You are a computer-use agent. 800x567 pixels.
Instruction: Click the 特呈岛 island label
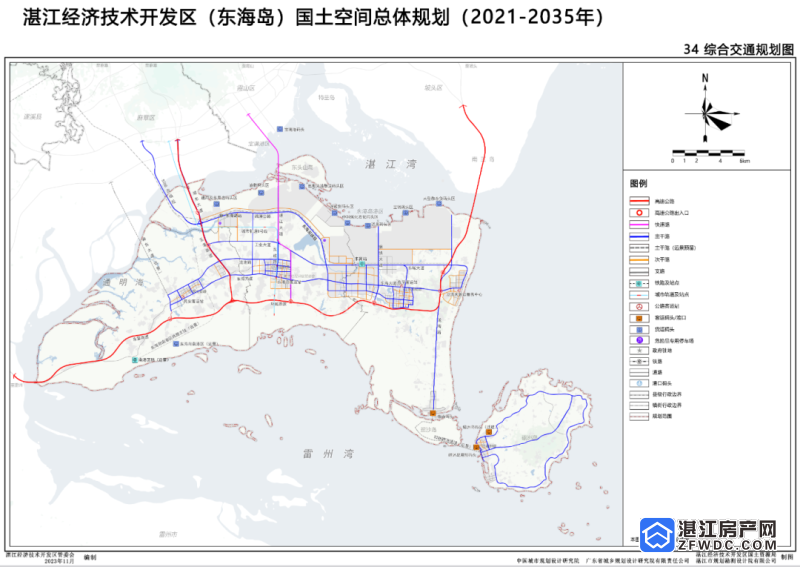[327, 97]
